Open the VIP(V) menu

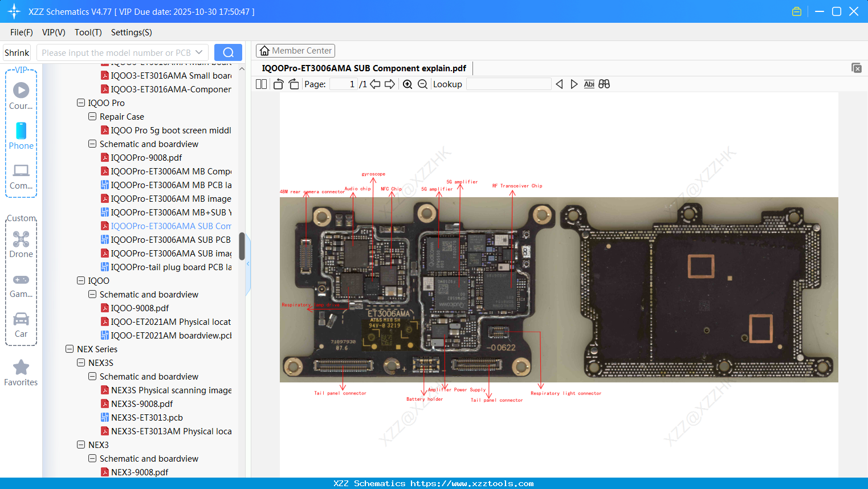tap(54, 32)
